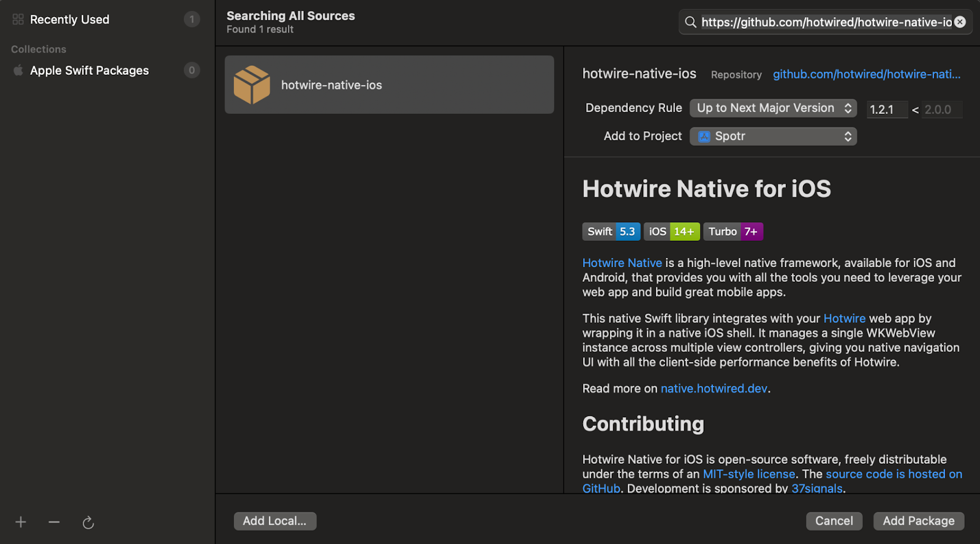Click the Hotwire Native for iOS heading
Screen dimensions: 980x544
click(x=707, y=189)
